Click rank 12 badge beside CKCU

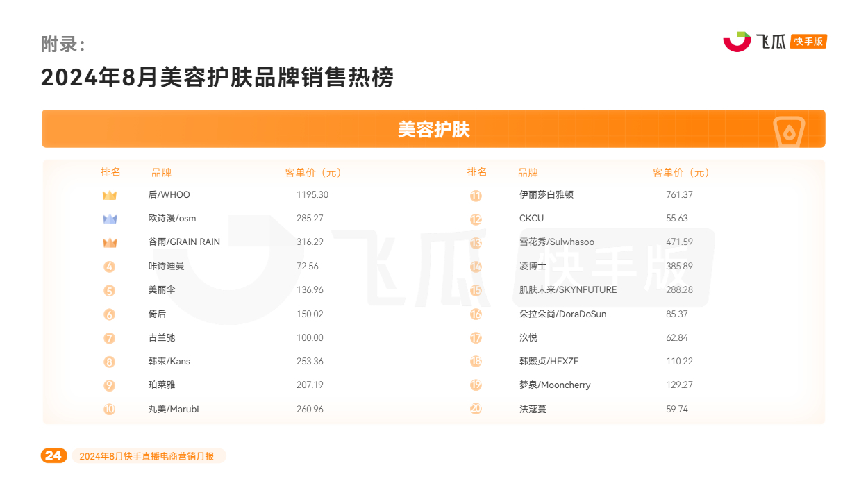tap(476, 219)
